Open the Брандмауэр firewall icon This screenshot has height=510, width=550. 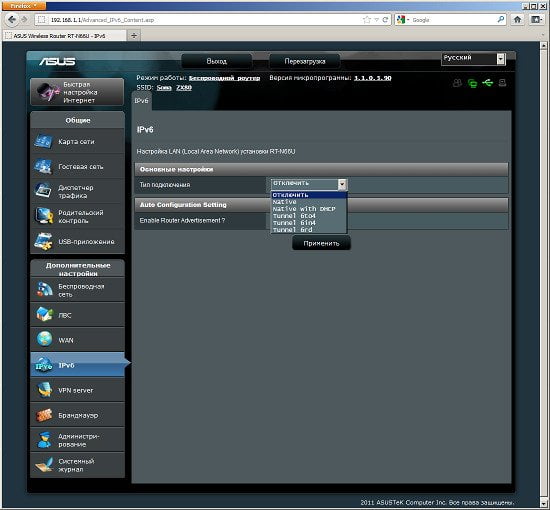click(x=44, y=415)
